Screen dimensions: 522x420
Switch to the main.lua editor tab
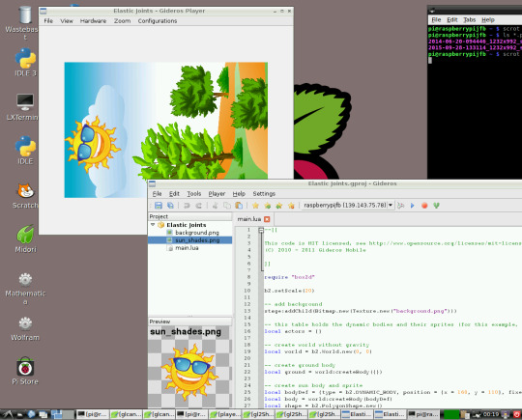[249, 219]
